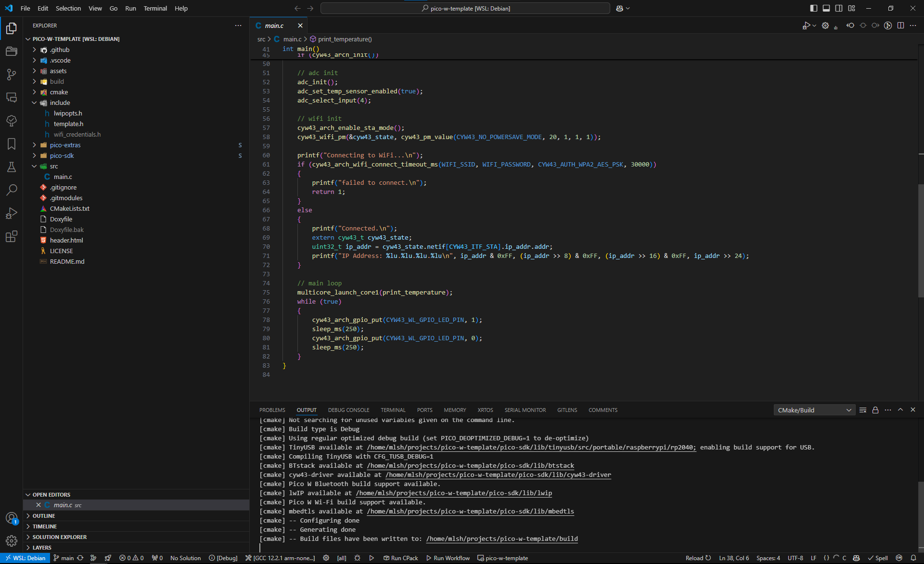The height and width of the screenshot is (564, 924).
Task: Open CMakeLists.txt in the explorer
Action: (x=69, y=209)
